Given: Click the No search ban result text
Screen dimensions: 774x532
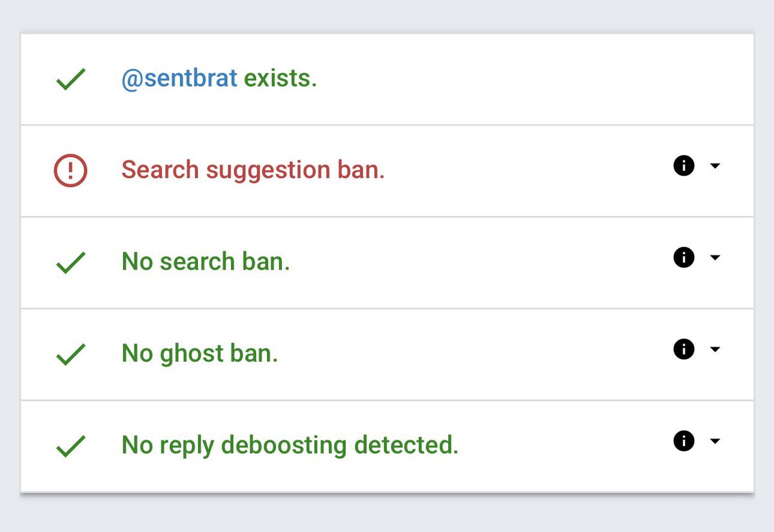Looking at the screenshot, I should pos(206,262).
